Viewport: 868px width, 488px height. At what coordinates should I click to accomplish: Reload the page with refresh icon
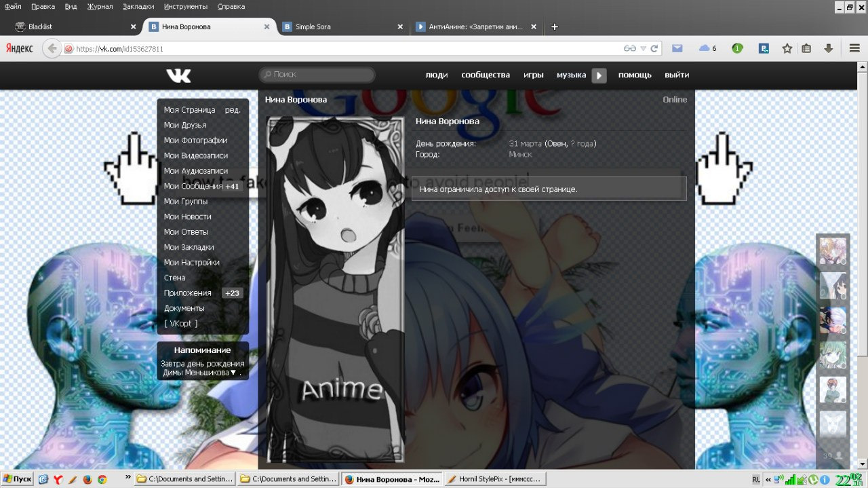click(654, 49)
